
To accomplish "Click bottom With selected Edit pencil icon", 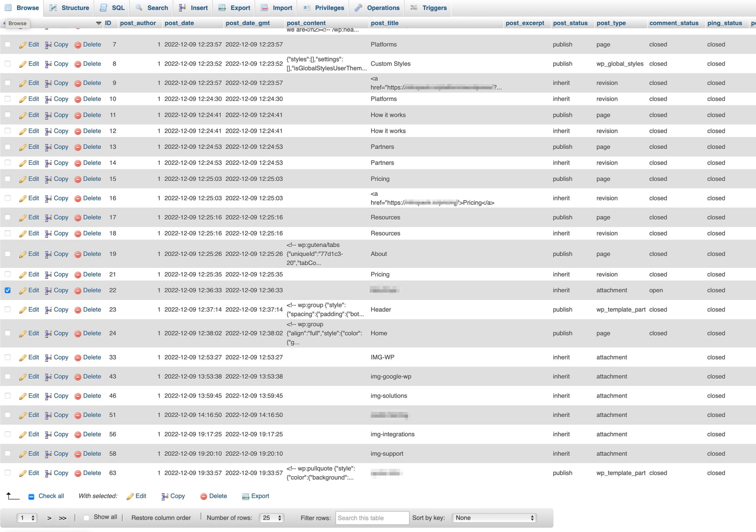I will 130,497.
